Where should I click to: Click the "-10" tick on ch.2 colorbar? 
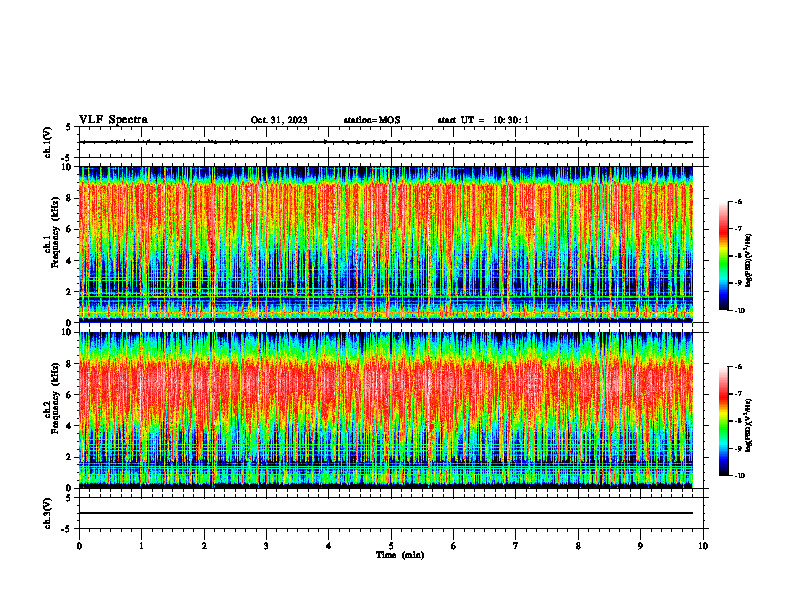(740, 476)
